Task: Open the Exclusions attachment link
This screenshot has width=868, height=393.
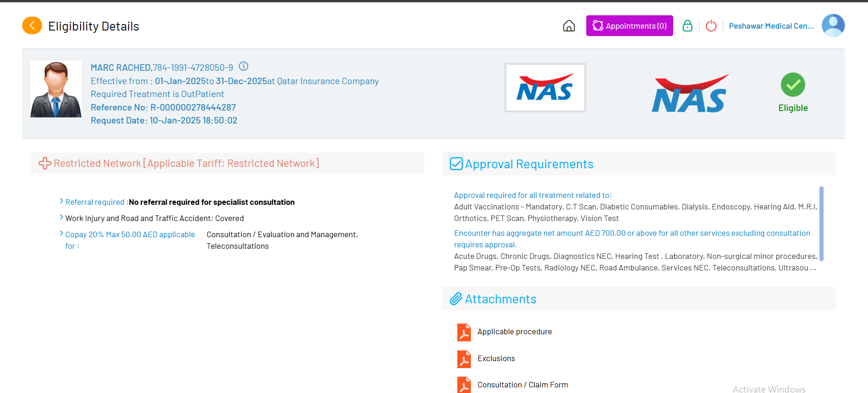Action: click(x=496, y=359)
